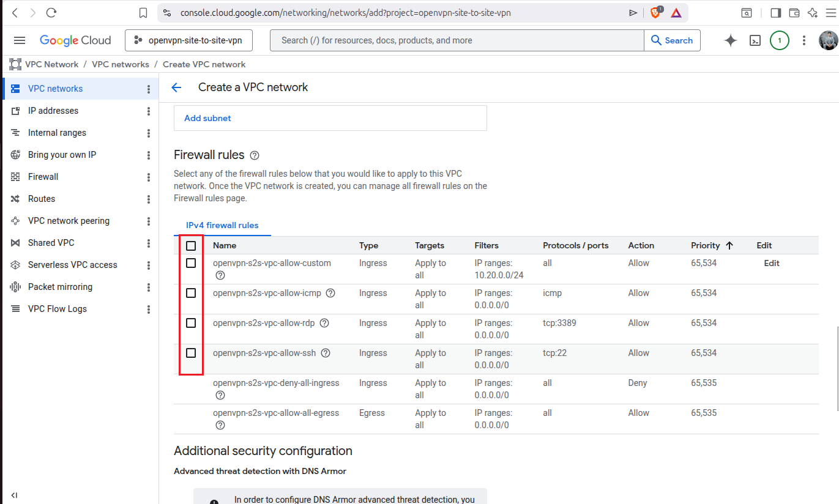Show help for openvpn-s2s-vpc-allow-icmp rule
Screen dimensions: 839x504
[x=330, y=293]
